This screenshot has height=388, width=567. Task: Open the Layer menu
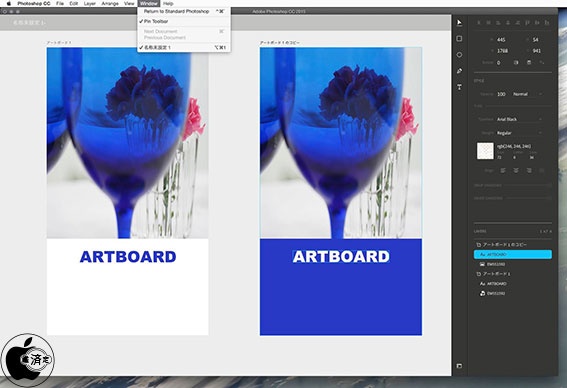90,3
